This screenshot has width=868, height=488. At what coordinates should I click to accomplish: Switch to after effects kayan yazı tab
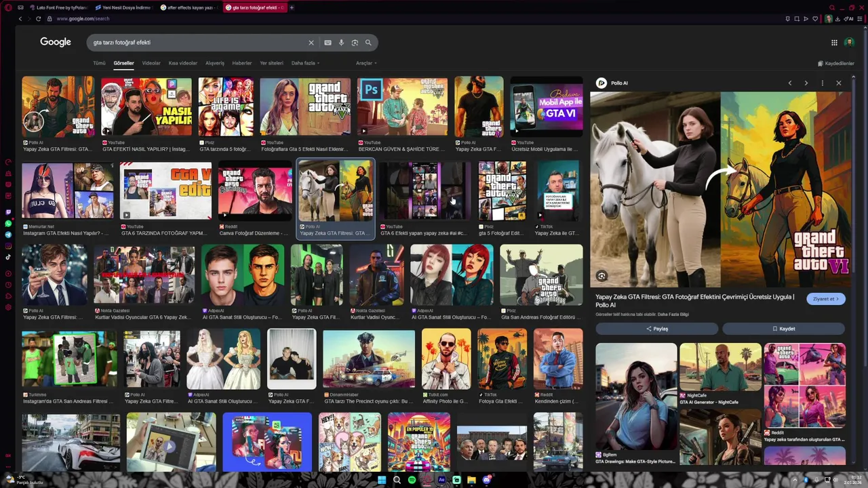click(x=189, y=7)
